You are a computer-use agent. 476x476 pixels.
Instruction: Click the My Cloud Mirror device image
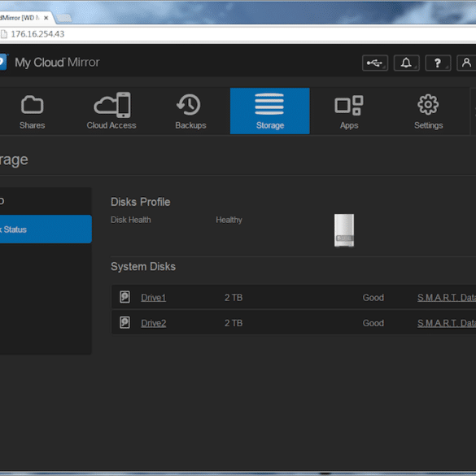coord(344,230)
